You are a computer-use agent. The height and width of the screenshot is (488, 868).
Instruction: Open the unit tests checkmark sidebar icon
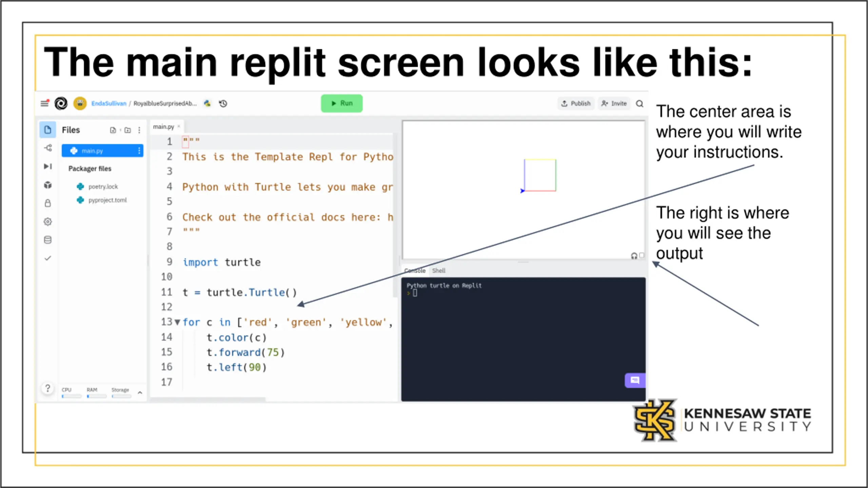48,258
